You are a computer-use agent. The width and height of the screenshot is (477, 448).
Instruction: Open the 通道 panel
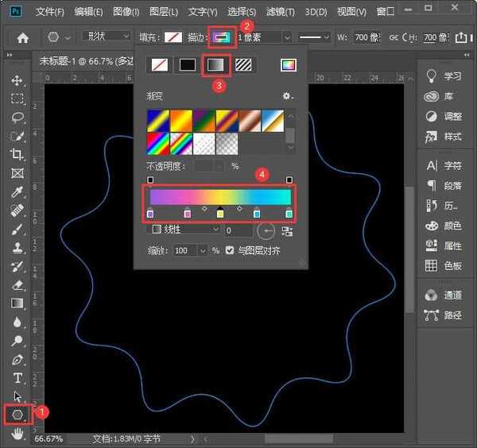[443, 294]
